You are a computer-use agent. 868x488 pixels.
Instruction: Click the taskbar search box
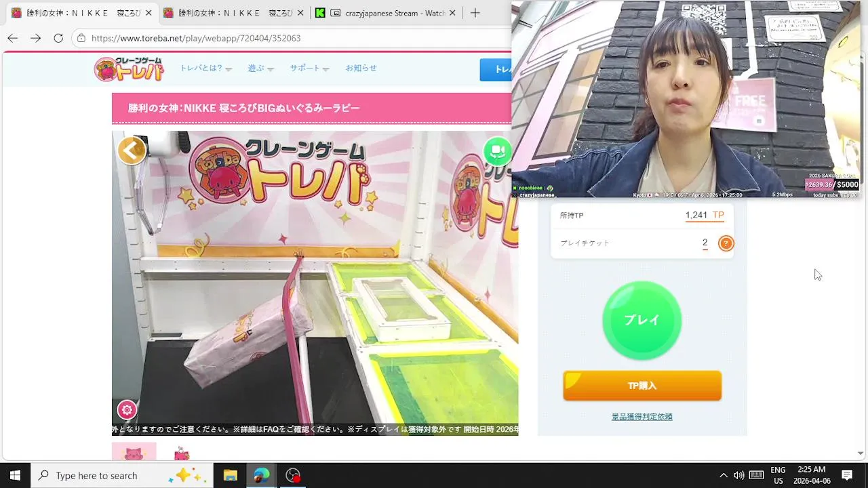click(122, 475)
